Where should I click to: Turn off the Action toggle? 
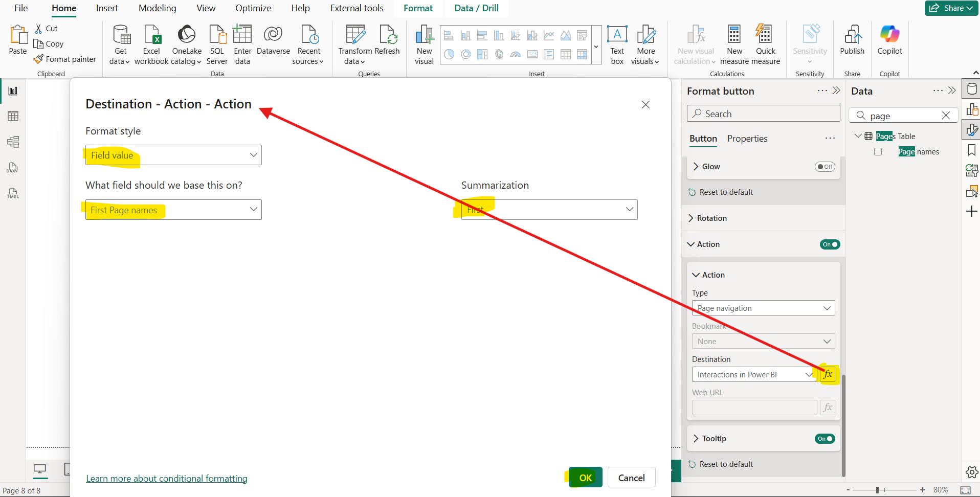click(x=830, y=244)
